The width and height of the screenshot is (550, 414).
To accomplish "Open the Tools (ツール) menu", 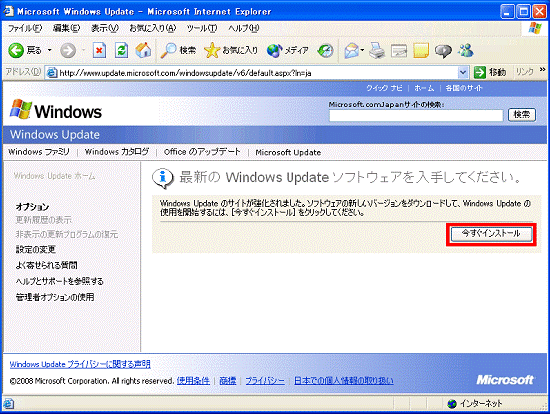I will click(x=202, y=28).
